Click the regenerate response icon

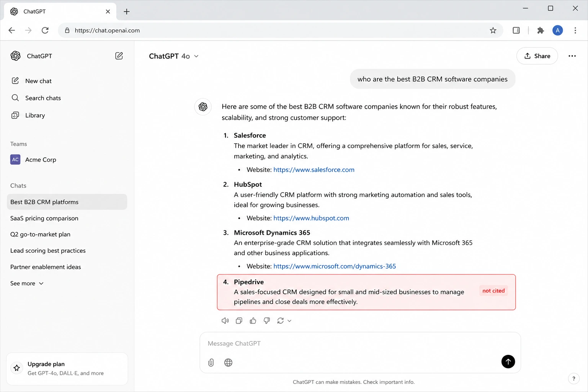click(x=281, y=321)
